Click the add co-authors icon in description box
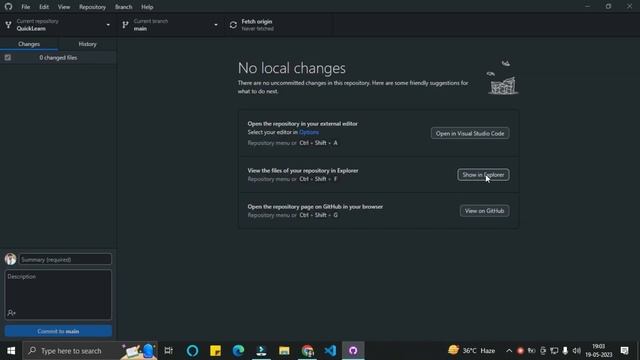Viewport: 640px width, 360px height. (11, 313)
